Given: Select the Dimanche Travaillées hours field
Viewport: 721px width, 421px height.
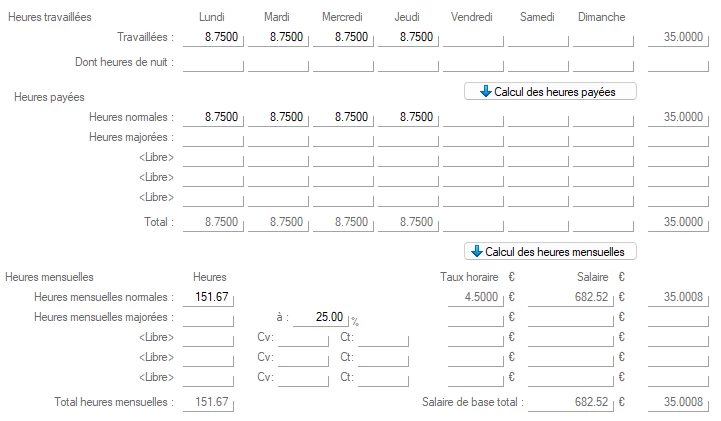Looking at the screenshot, I should click(x=602, y=37).
